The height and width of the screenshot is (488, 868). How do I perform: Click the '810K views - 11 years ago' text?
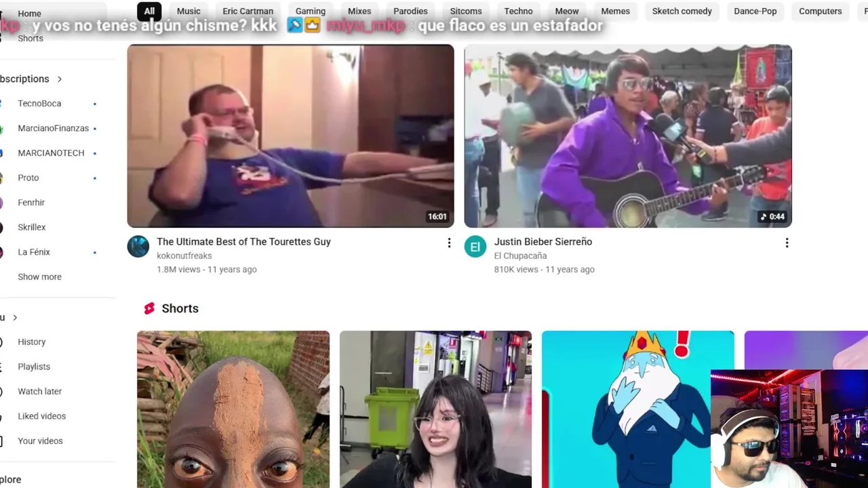point(545,270)
